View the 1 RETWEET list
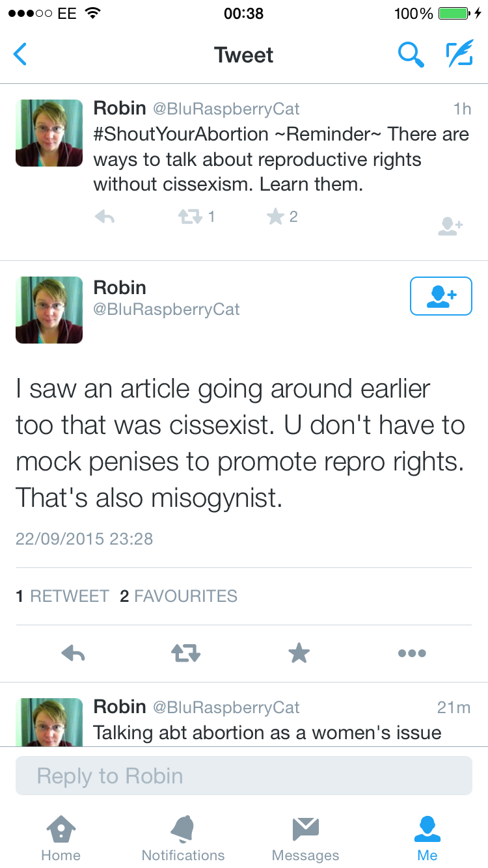 pyautogui.click(x=62, y=596)
